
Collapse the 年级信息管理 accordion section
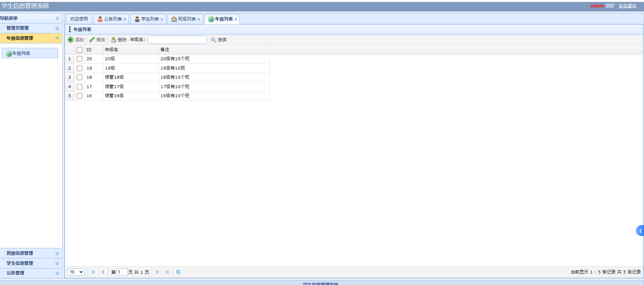[31, 38]
